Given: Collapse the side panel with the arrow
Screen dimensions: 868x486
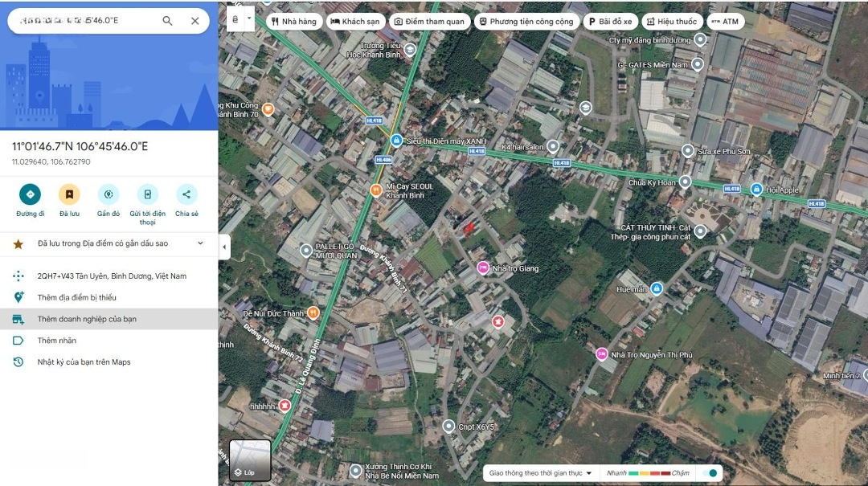Looking at the screenshot, I should pos(224,247).
